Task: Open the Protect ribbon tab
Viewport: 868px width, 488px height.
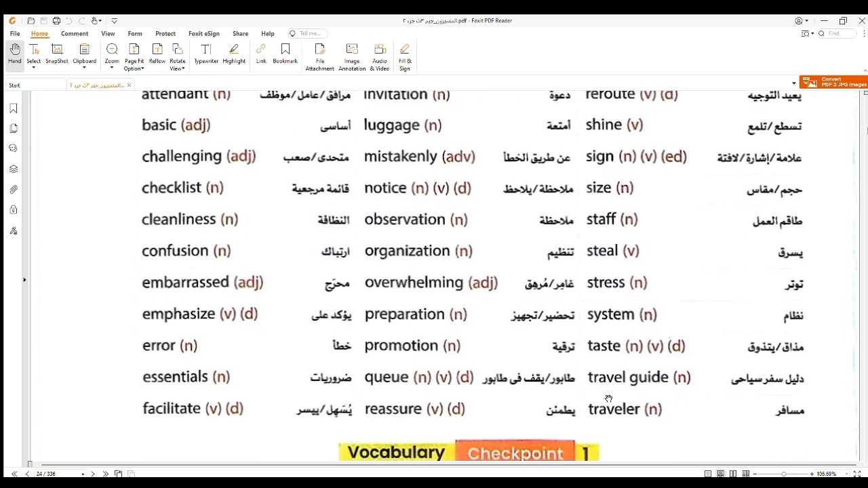Action: coord(165,33)
